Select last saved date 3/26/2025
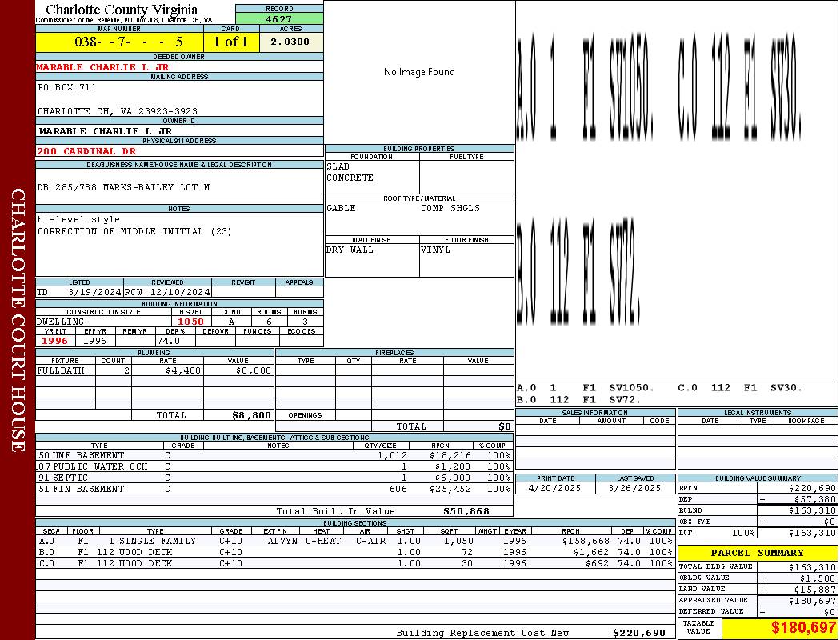840x640 pixels. pyautogui.click(x=635, y=489)
